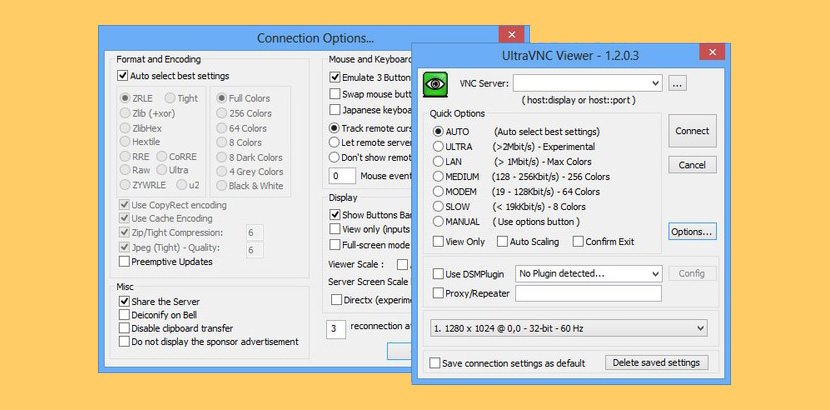Select the 256 Colors option
This screenshot has width=830, height=410.
[x=221, y=113]
